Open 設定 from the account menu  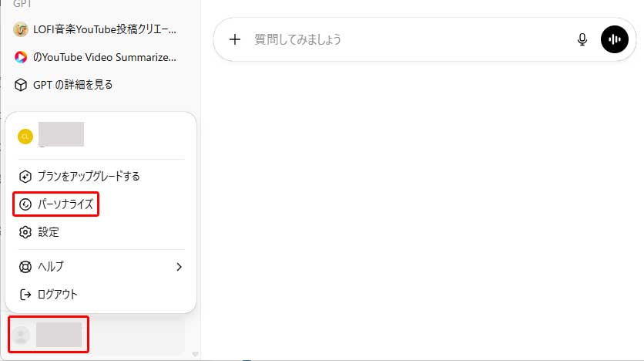tap(101, 232)
